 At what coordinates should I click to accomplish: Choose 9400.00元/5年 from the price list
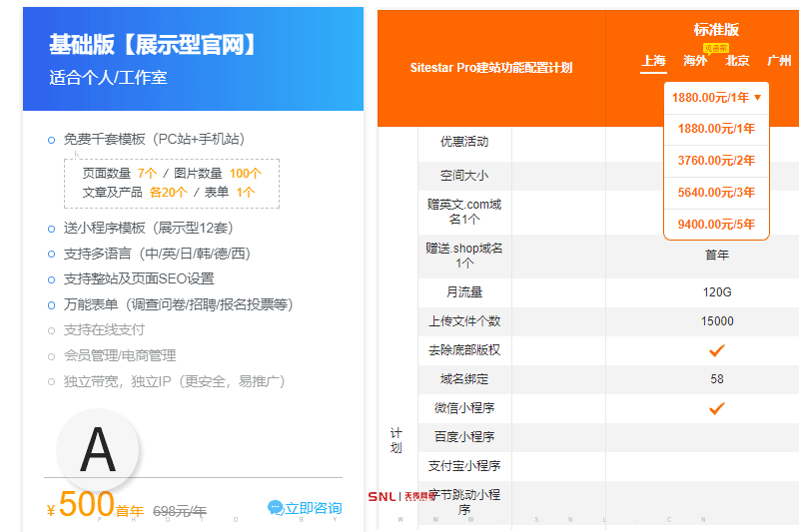tap(716, 225)
